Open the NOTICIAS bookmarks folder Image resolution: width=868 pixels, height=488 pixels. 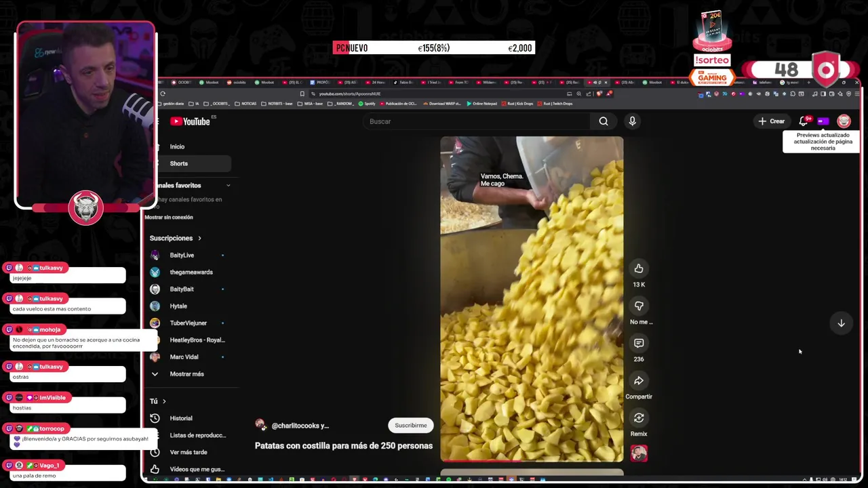(245, 104)
